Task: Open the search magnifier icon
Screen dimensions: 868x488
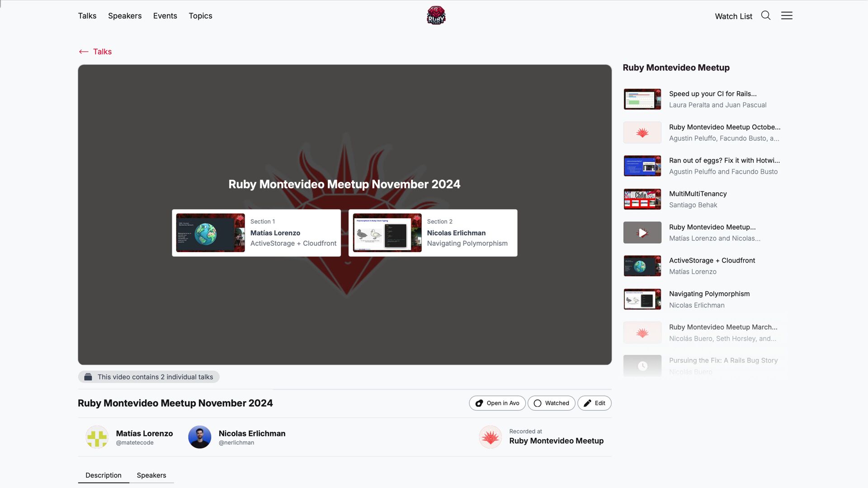Action: point(765,15)
